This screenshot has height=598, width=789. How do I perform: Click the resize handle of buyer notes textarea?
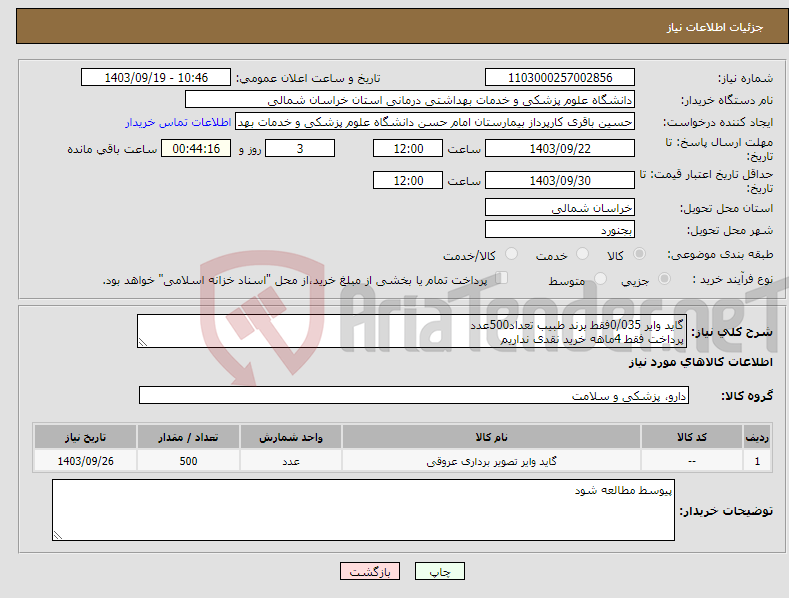click(58, 535)
